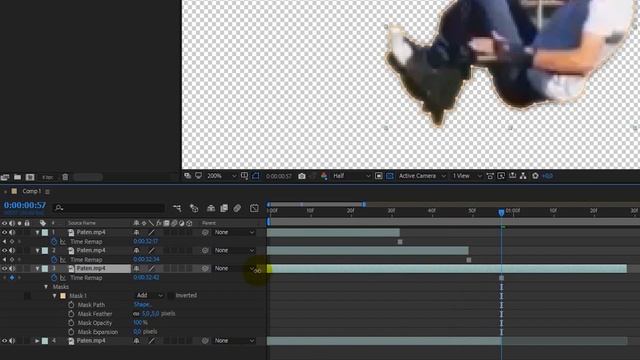
Task: Click layer 3 Time Remap value 0:00:32:42
Action: (146, 278)
